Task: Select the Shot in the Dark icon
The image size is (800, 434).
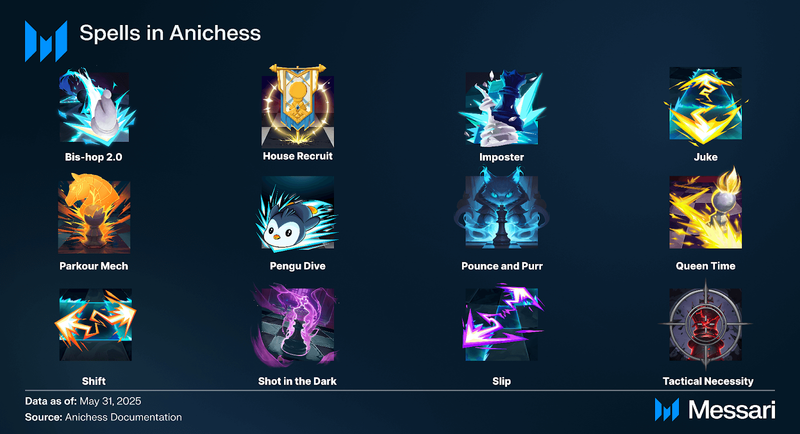Action: 295,324
